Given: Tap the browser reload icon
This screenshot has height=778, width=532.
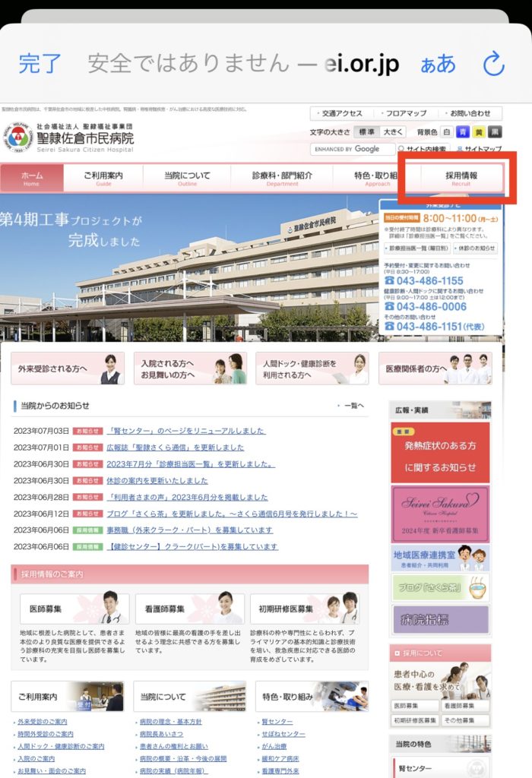Looking at the screenshot, I should (494, 65).
